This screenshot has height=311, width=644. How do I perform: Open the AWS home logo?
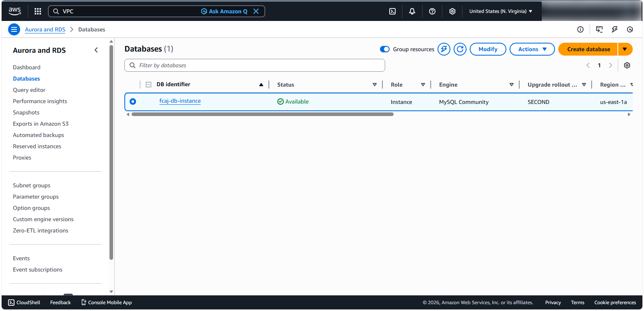pyautogui.click(x=15, y=11)
